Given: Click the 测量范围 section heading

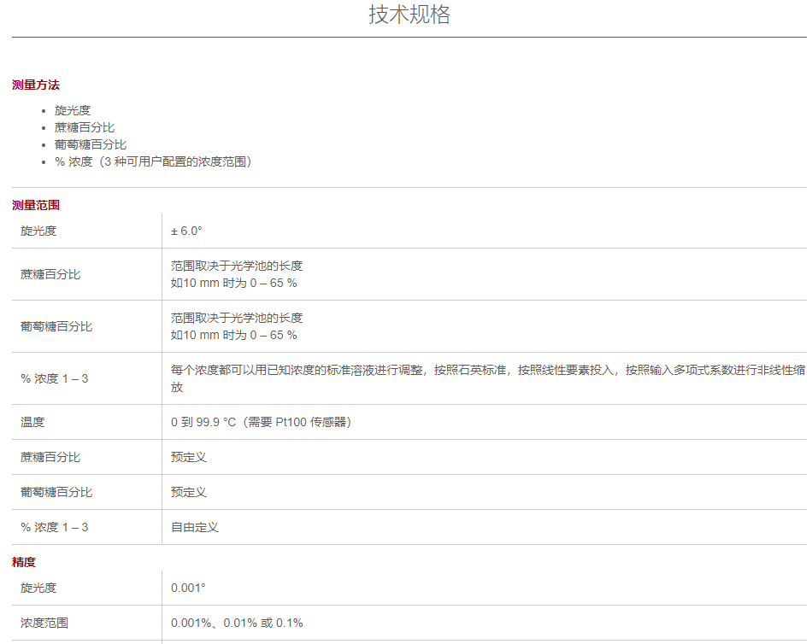Looking at the screenshot, I should (x=36, y=205).
